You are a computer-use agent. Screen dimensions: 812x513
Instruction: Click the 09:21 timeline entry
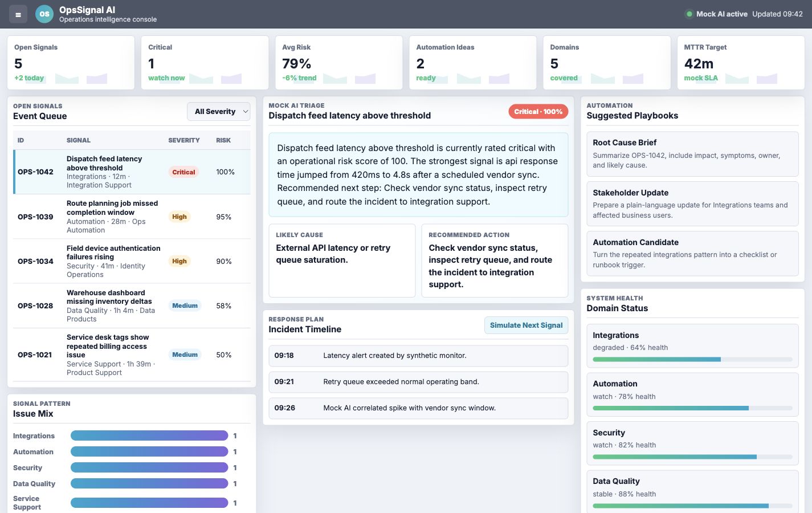point(418,382)
